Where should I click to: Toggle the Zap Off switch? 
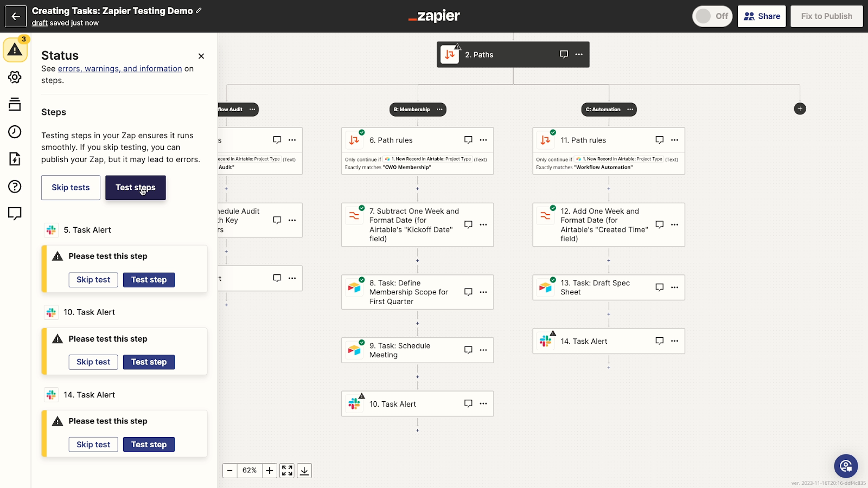(x=712, y=16)
